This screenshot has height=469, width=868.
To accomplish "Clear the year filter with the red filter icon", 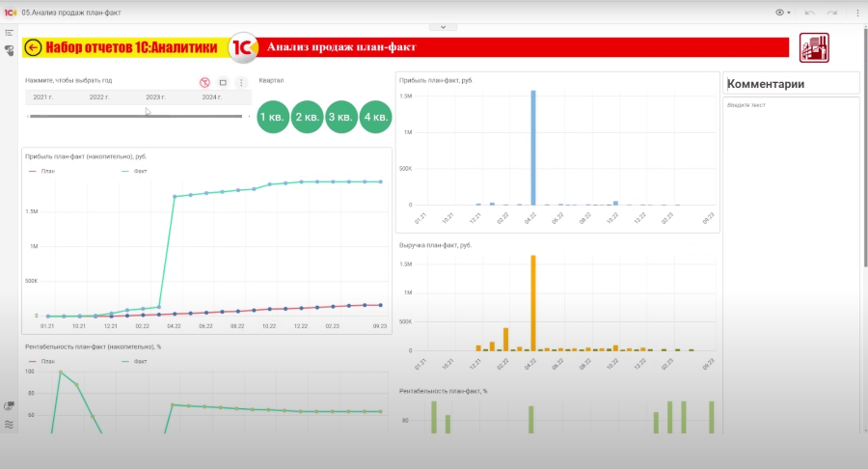I will pyautogui.click(x=204, y=82).
